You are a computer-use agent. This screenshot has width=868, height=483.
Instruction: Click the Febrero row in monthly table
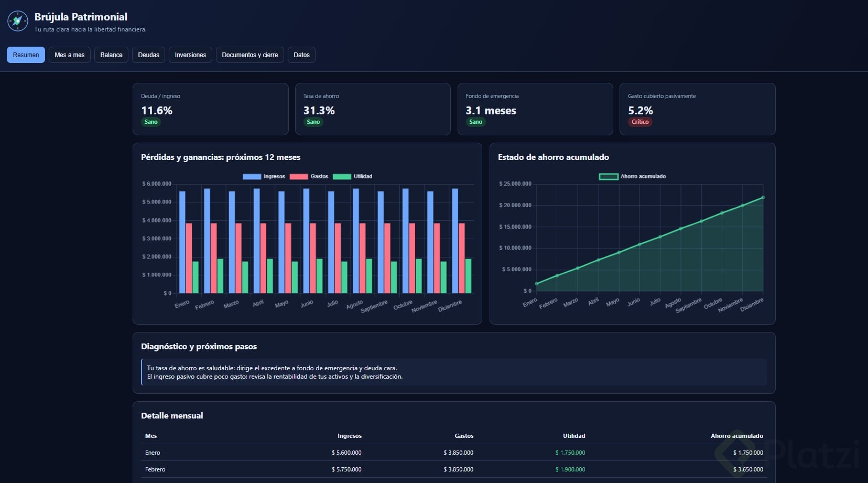(454, 469)
